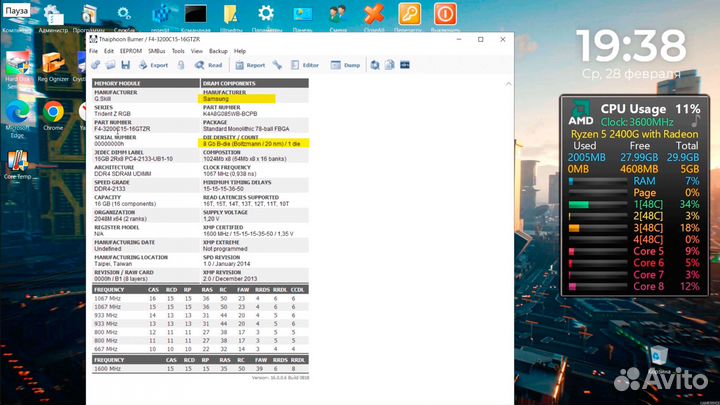Screen dimensions: 720x405
Task: Click the AMD logo in CPU widget
Action: tap(581, 114)
